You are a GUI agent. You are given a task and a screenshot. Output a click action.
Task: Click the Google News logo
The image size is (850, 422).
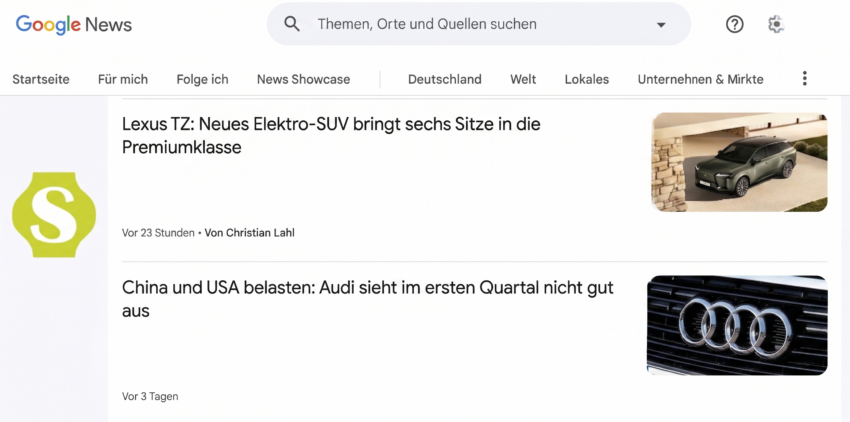(74, 24)
